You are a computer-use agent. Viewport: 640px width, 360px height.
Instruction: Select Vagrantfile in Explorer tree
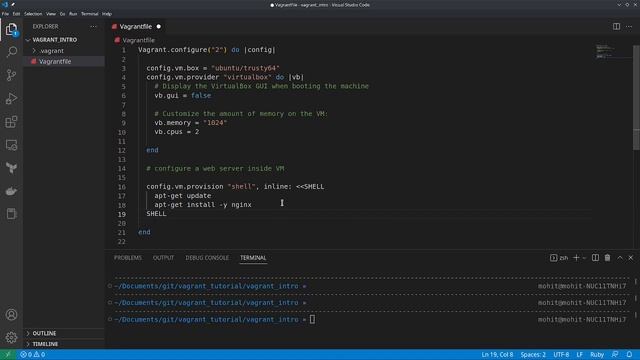(64, 61)
